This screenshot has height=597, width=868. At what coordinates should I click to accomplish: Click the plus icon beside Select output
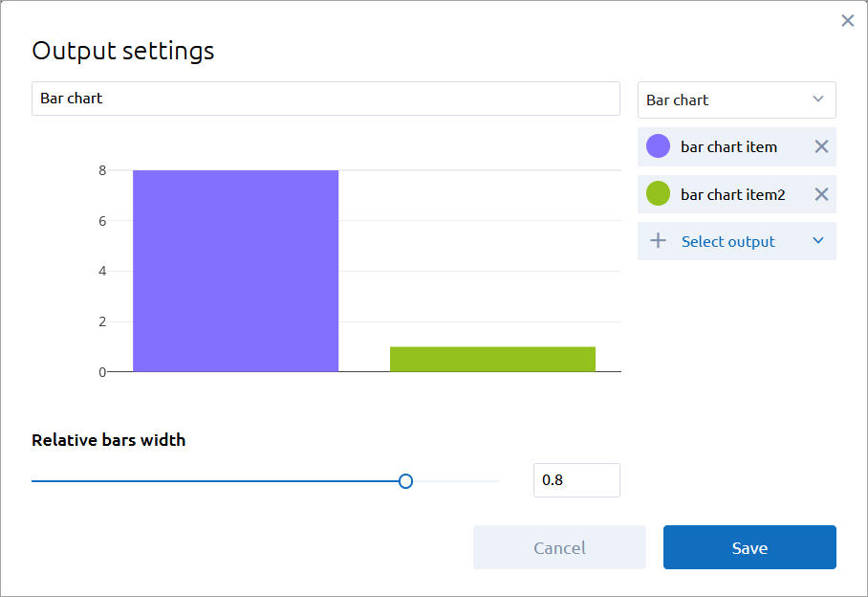(658, 241)
